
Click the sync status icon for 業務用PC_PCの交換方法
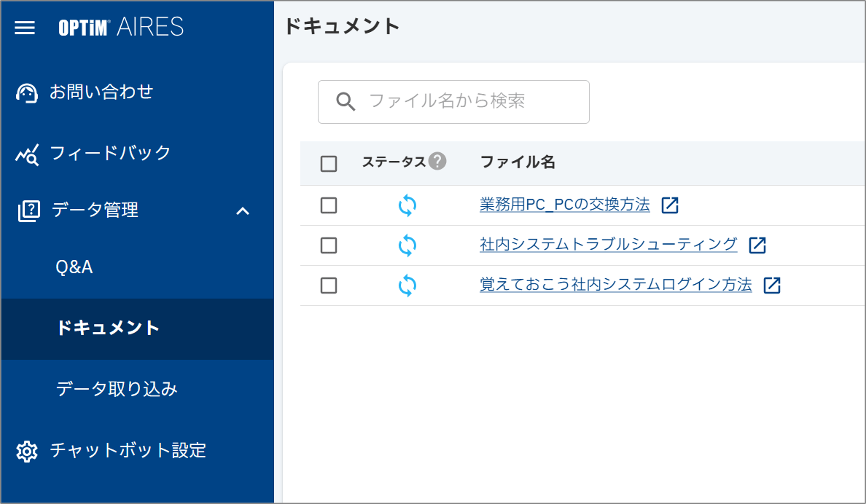[408, 205]
